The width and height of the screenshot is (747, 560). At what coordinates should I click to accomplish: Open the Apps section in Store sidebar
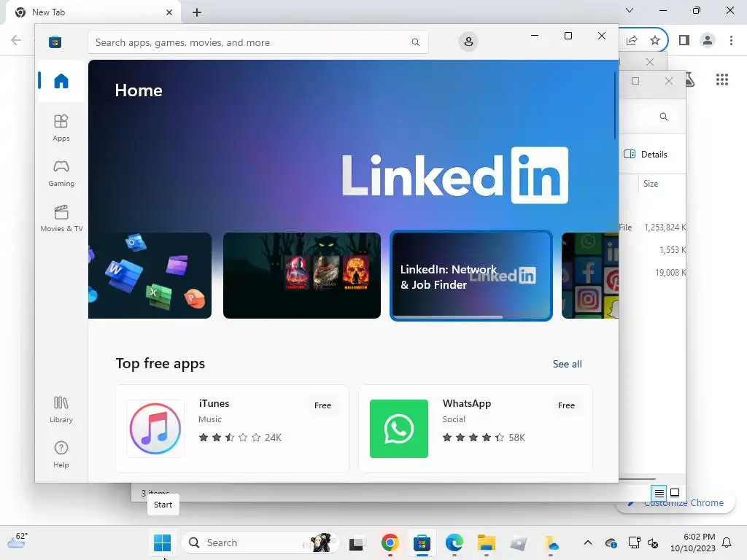[x=61, y=128]
